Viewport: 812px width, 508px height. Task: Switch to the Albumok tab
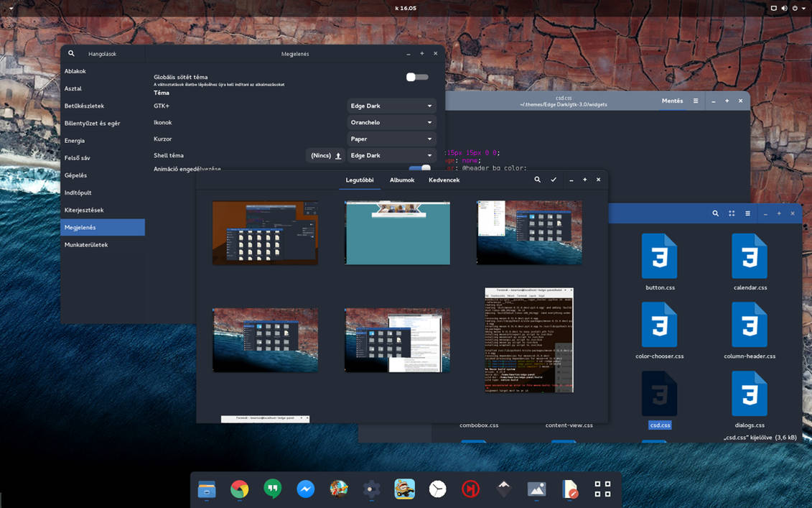[402, 180]
